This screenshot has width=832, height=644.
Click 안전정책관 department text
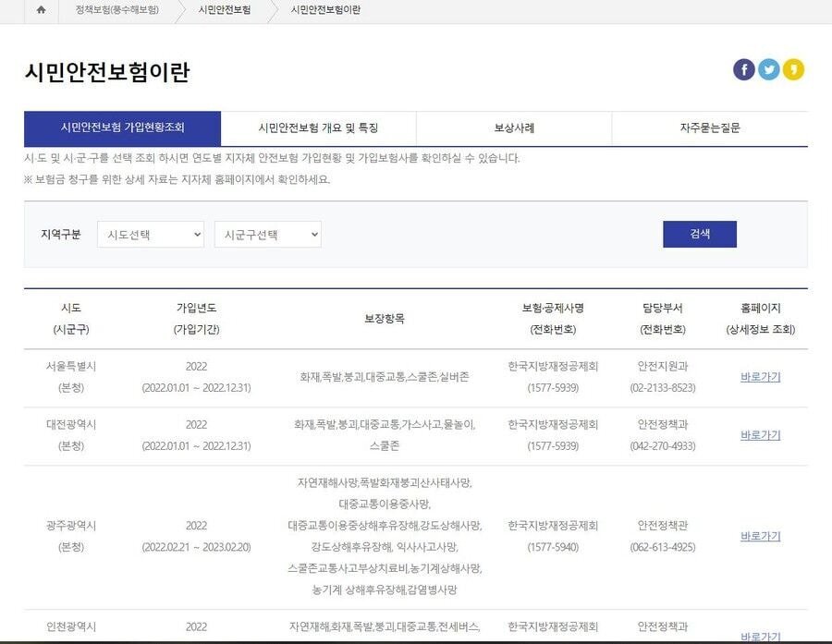tap(663, 526)
